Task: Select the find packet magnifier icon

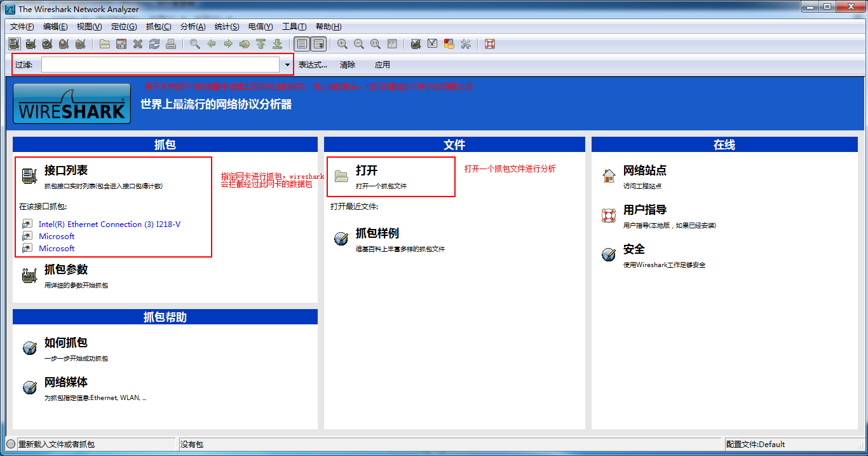Action: [x=194, y=44]
